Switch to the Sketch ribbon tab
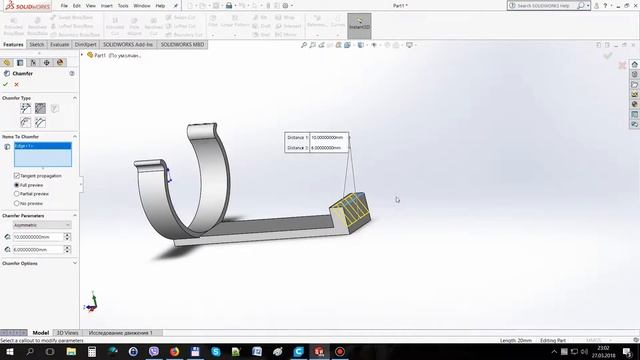 coord(37,44)
